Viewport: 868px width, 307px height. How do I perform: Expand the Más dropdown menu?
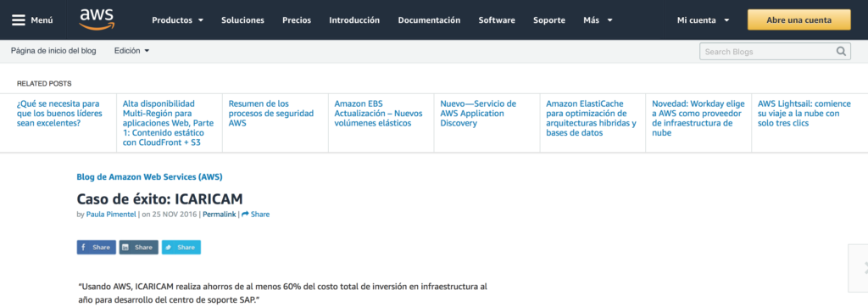pos(598,20)
